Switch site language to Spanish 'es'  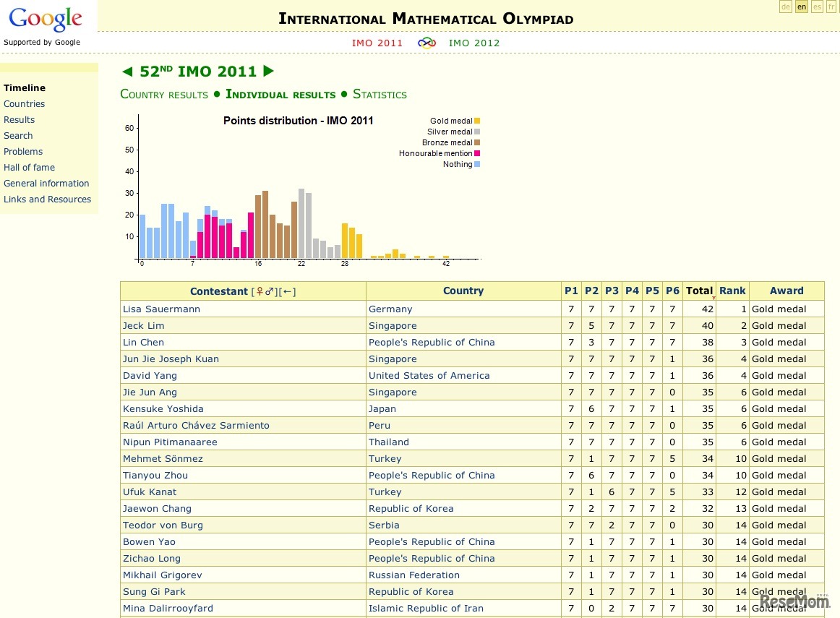point(817,7)
